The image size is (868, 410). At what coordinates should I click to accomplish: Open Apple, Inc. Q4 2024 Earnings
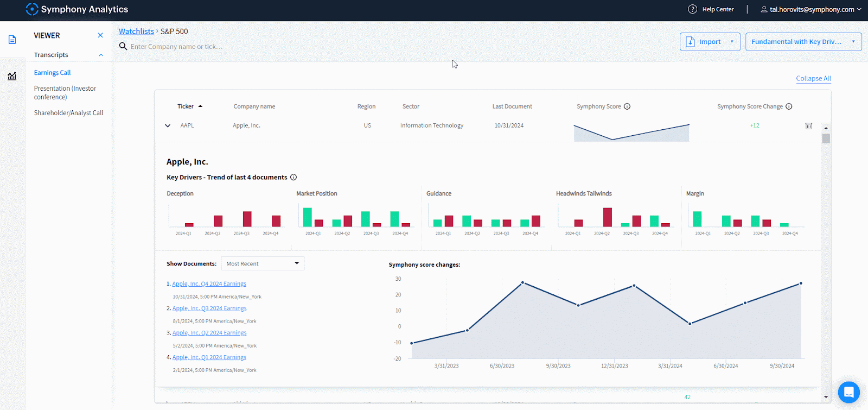coord(209,284)
